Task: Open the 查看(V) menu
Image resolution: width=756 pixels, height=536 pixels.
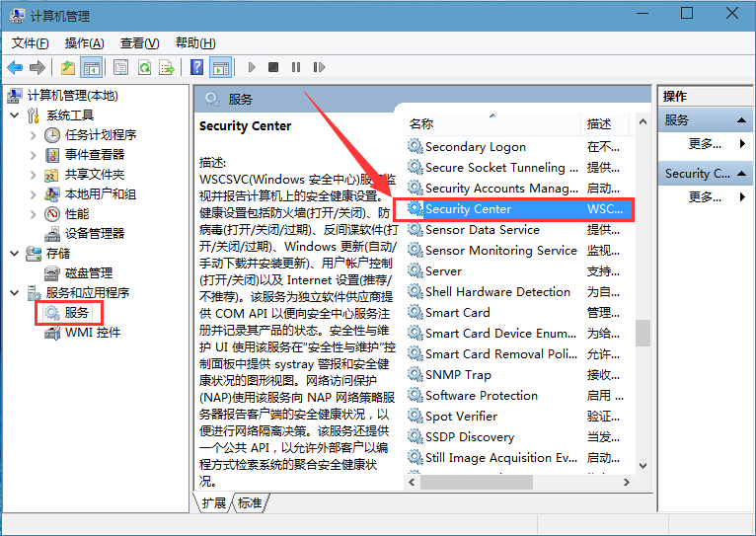Action: click(139, 43)
